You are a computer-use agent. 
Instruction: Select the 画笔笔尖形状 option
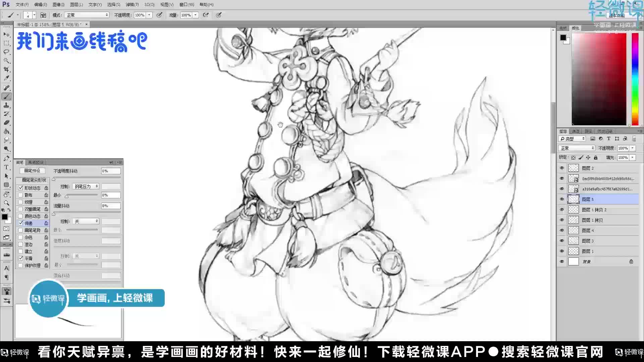pyautogui.click(x=34, y=180)
